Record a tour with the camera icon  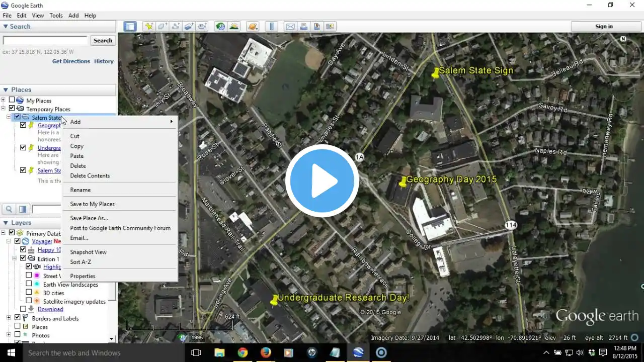203,27
